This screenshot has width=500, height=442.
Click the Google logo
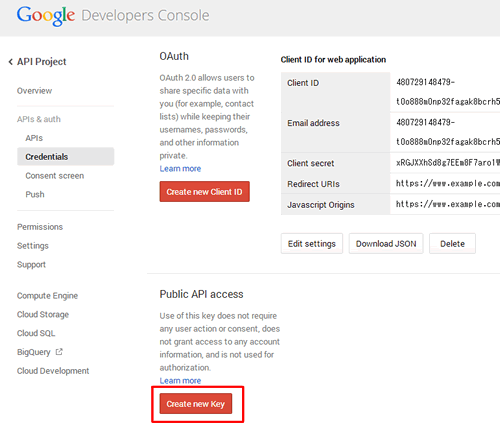click(x=46, y=16)
